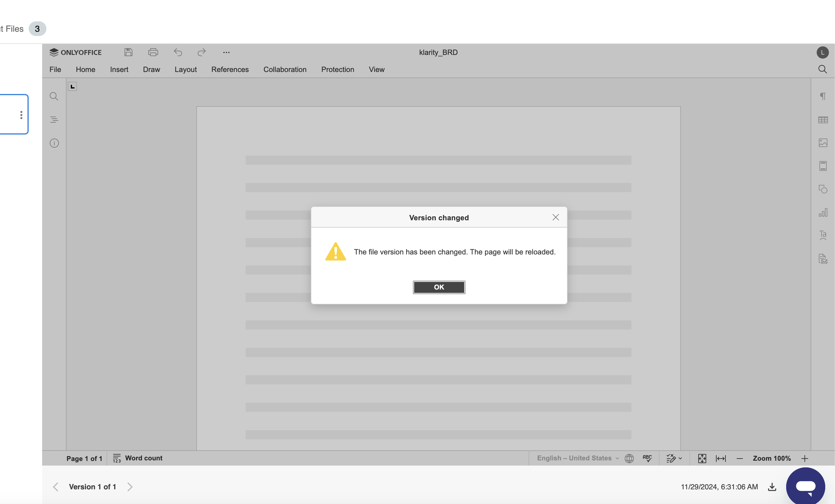The image size is (835, 504).
Task: Click the Save icon in ONLYOFFICE toolbar
Action: [128, 52]
